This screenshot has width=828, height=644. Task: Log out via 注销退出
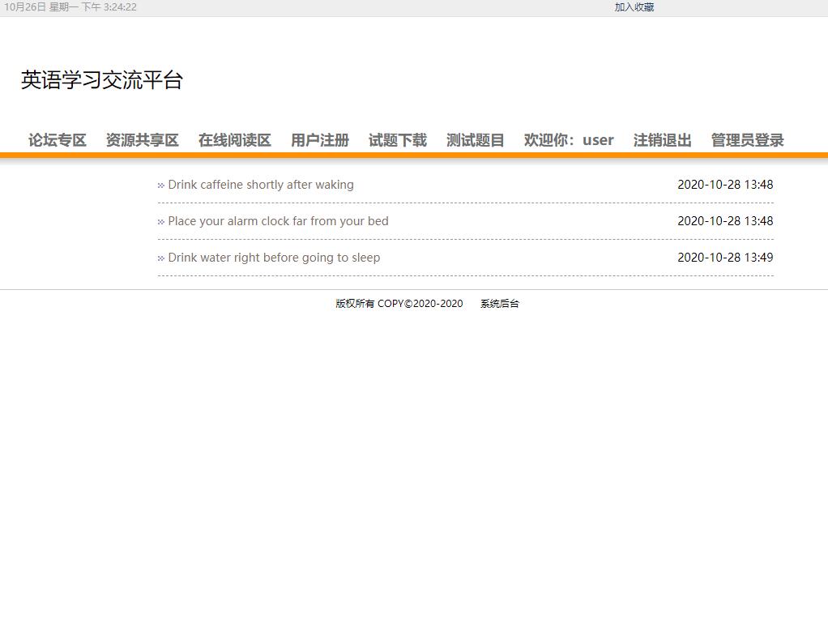[x=662, y=139]
